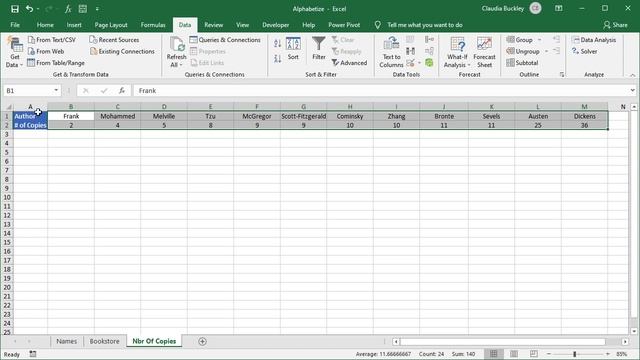This screenshot has width=640, height=360.
Task: Sort Z to A descending icon
Action: coord(278,59)
